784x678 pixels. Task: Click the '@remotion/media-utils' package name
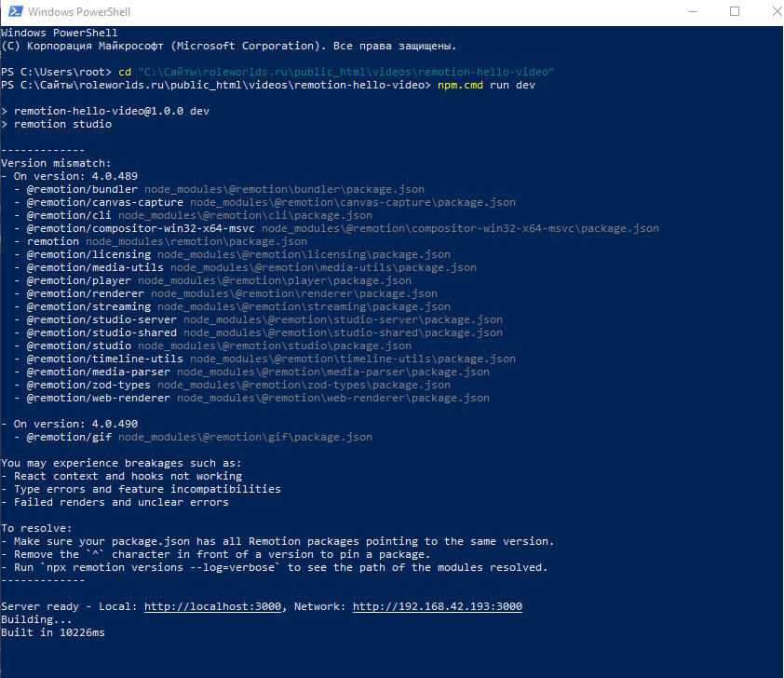[95, 267]
